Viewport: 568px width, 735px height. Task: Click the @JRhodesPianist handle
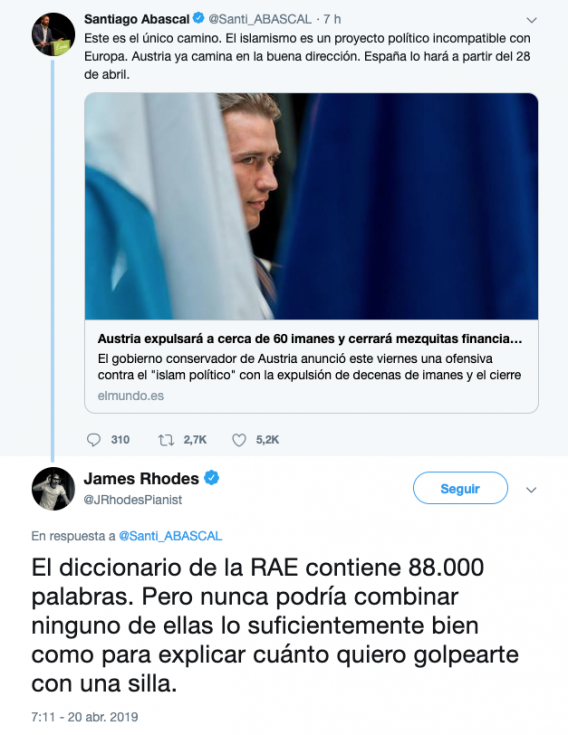[133, 500]
